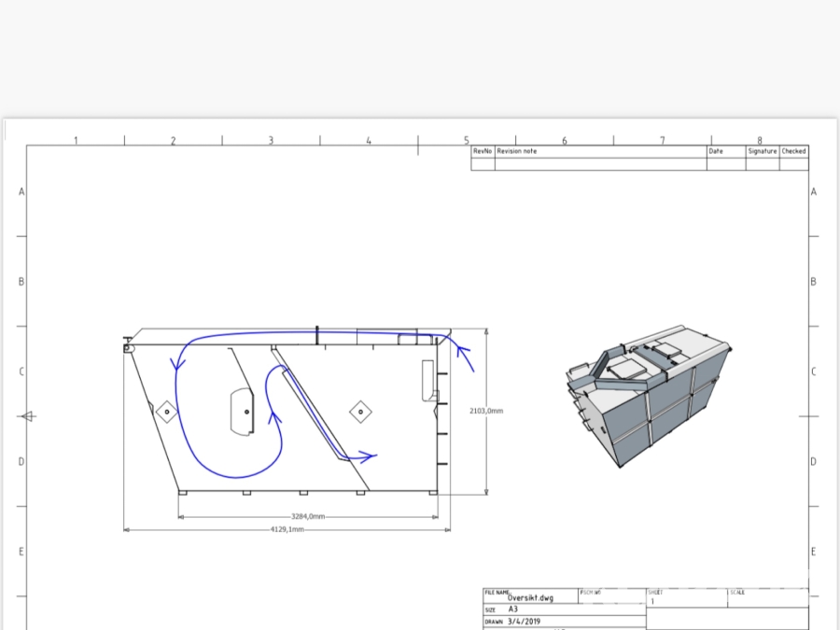840x630 pixels.
Task: Click the RevNo column header
Action: (482, 151)
